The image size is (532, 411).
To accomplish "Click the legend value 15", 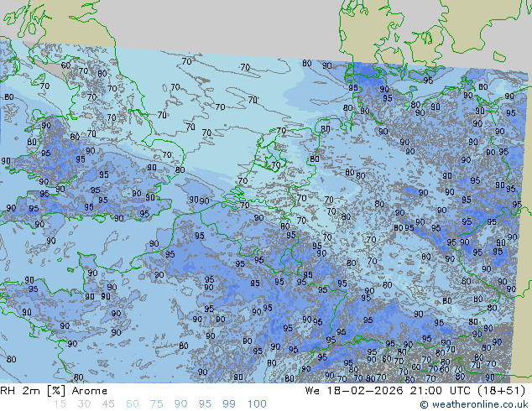I will [60, 404].
